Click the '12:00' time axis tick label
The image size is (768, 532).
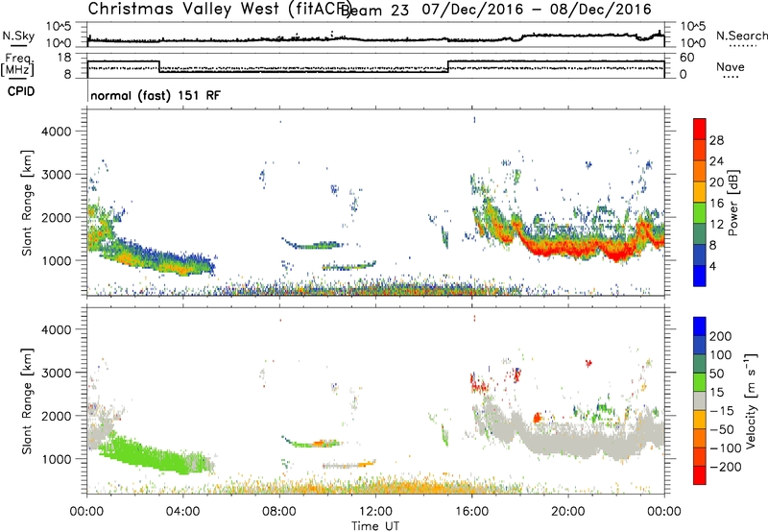point(375,512)
